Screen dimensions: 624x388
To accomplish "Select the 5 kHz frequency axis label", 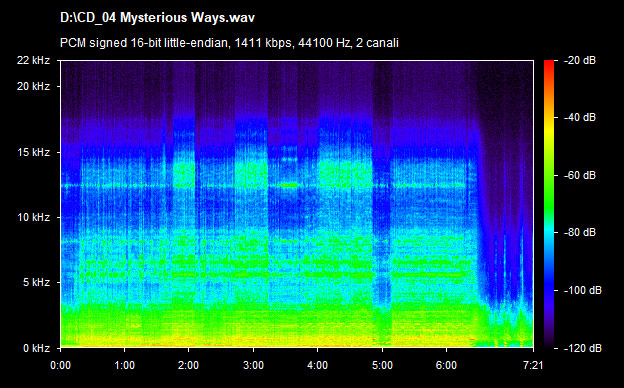I will [x=36, y=283].
